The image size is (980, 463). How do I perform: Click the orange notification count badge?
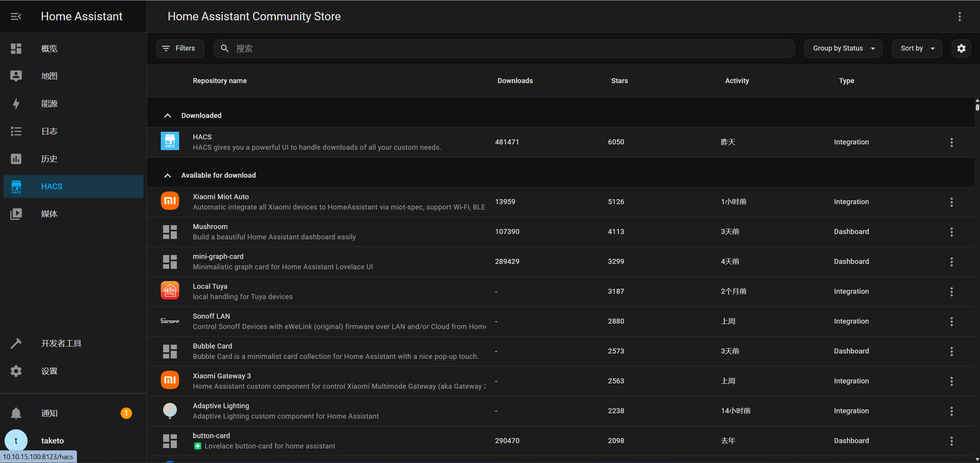point(126,413)
